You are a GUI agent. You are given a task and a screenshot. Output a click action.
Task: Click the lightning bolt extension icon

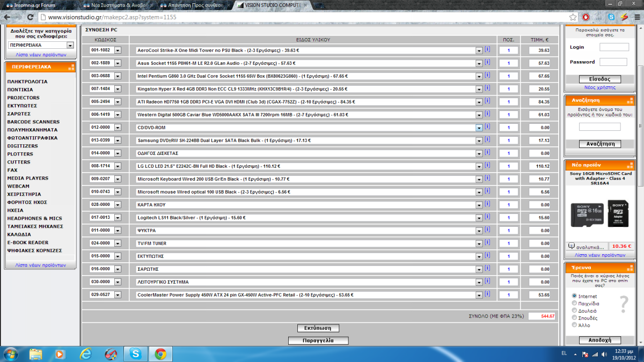tap(623, 17)
